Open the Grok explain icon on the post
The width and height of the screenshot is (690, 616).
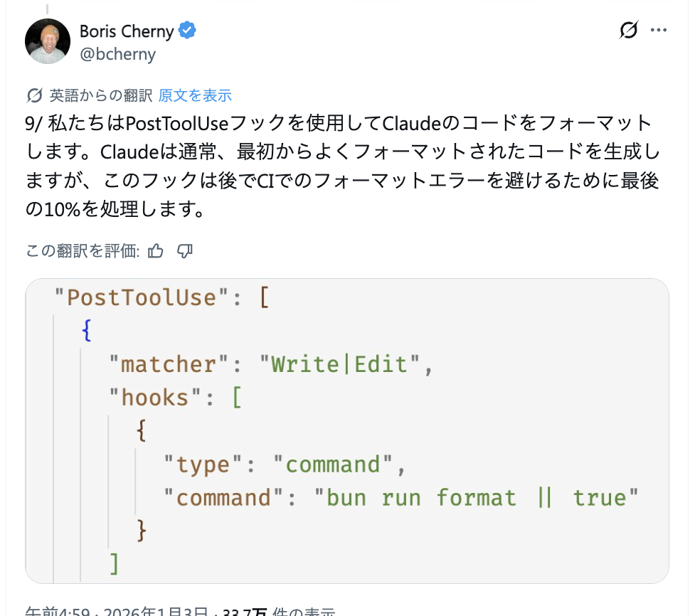tap(628, 31)
